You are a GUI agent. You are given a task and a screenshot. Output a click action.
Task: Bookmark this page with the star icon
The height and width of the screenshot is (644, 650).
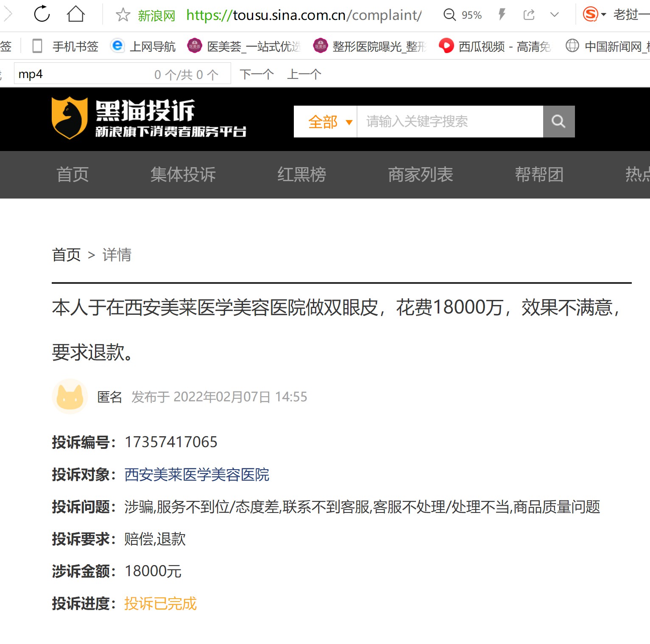coord(123,15)
